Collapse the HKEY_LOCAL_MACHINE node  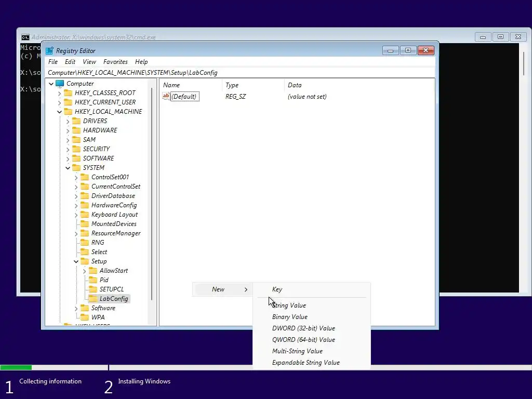(x=60, y=112)
